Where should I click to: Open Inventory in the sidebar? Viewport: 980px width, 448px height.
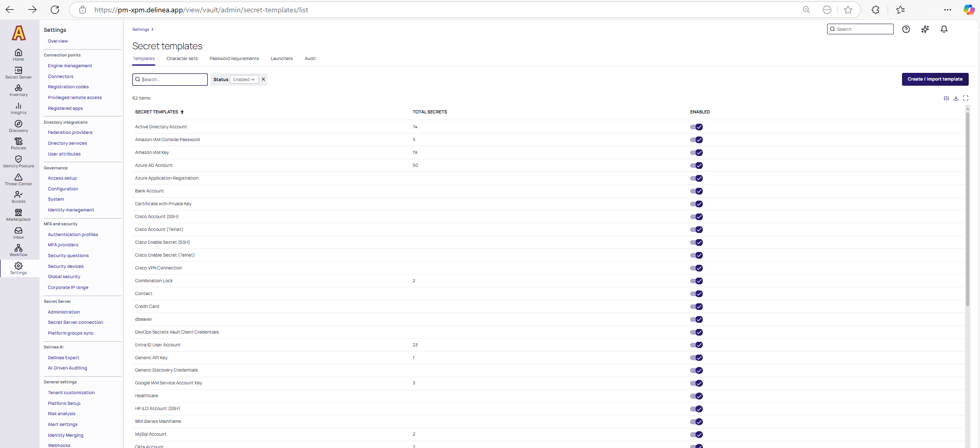18,90
